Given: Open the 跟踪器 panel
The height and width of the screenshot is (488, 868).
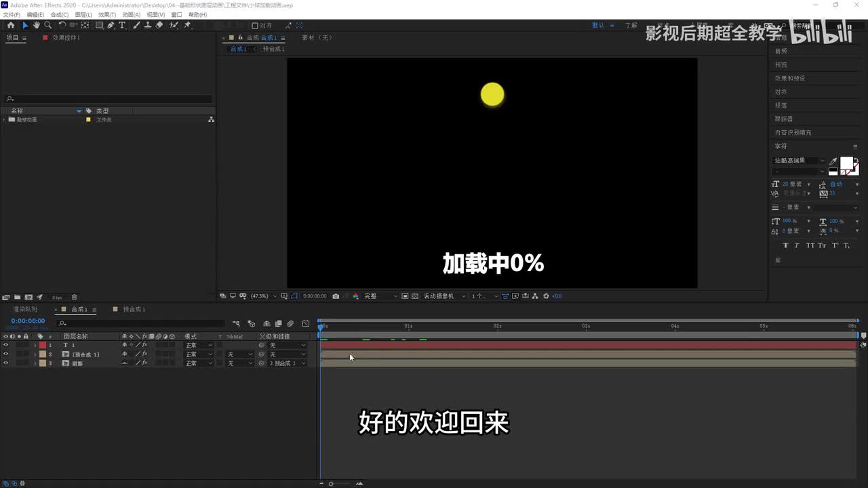Looking at the screenshot, I should point(784,119).
